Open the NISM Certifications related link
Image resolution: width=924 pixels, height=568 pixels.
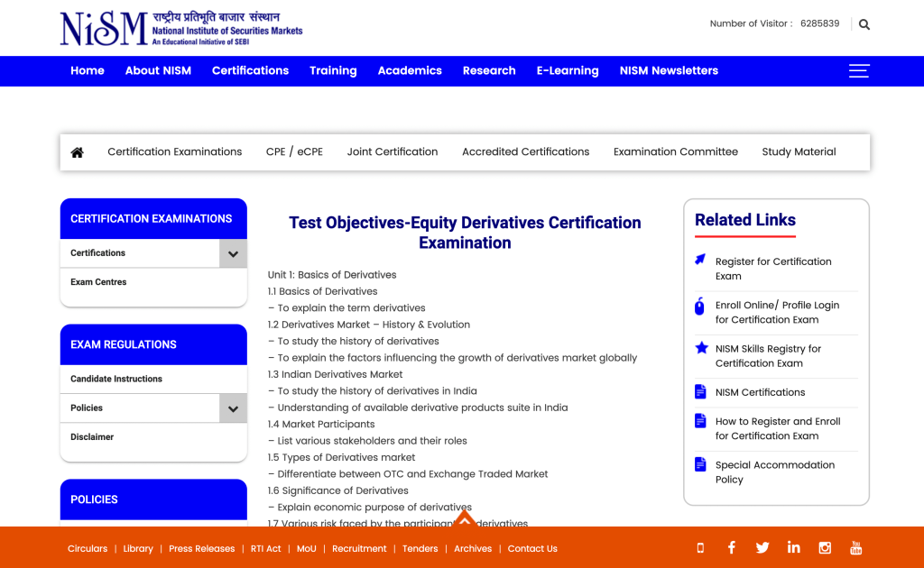(x=760, y=392)
